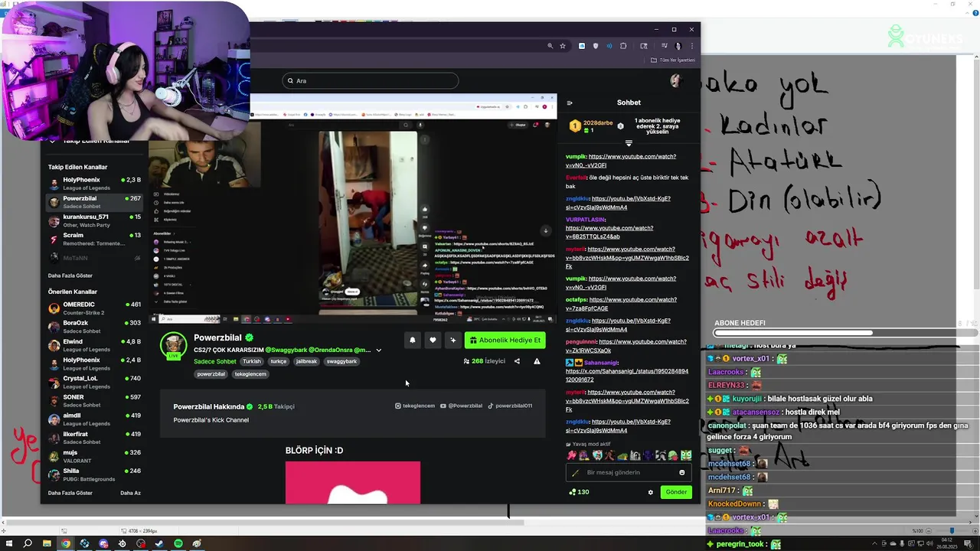
Task: Select HolyPhoenix with 2,3 B viewers
Action: click(94, 184)
